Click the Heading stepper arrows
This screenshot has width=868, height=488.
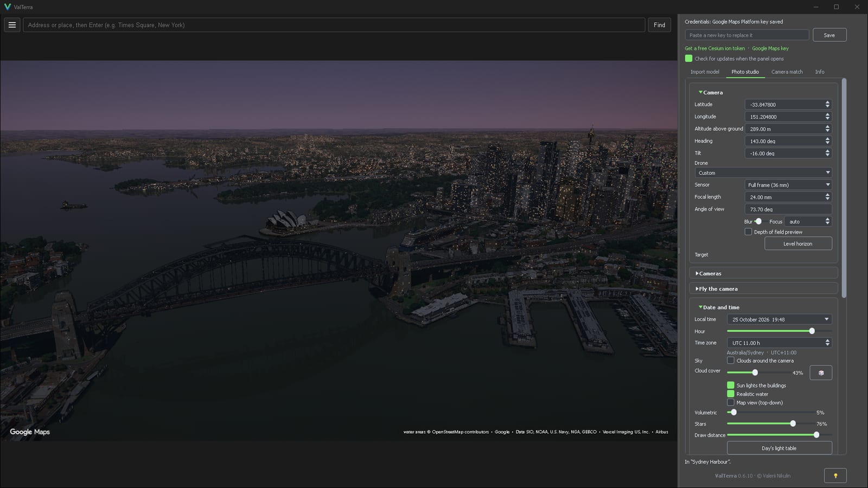827,141
